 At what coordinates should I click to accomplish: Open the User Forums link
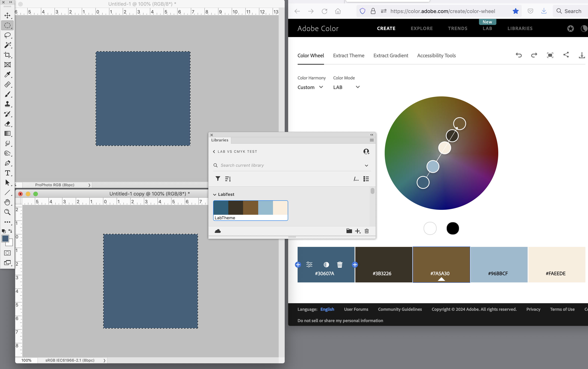tap(356, 309)
